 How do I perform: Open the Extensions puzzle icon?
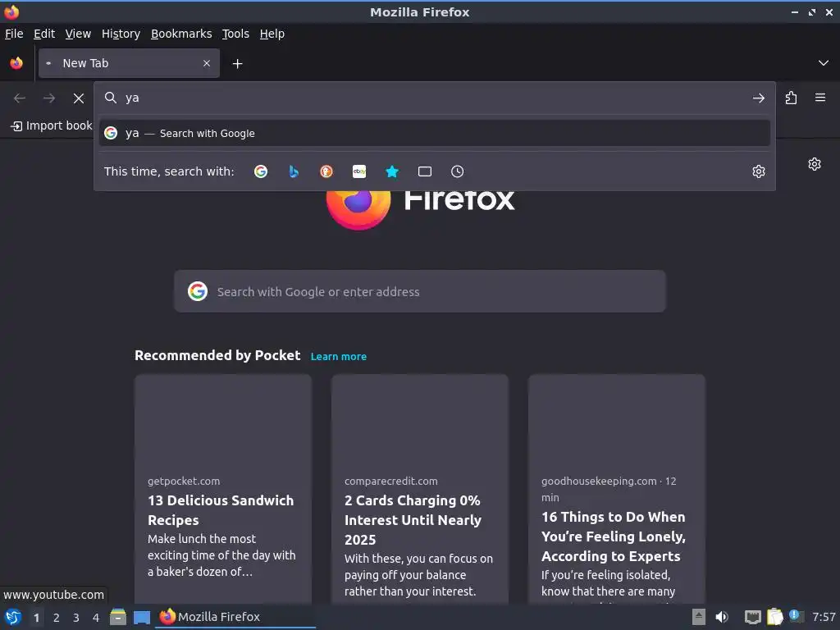point(792,98)
